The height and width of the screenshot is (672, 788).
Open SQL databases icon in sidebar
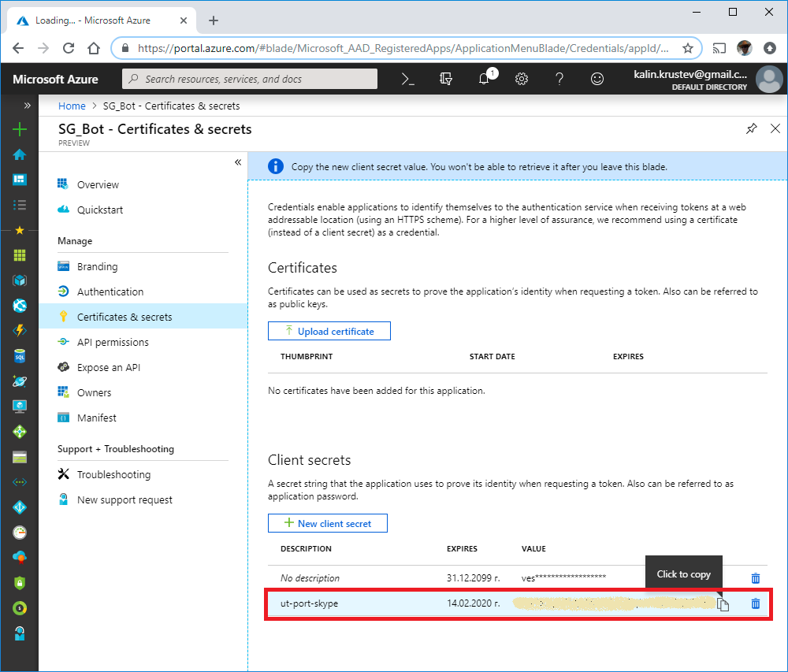[x=20, y=356]
